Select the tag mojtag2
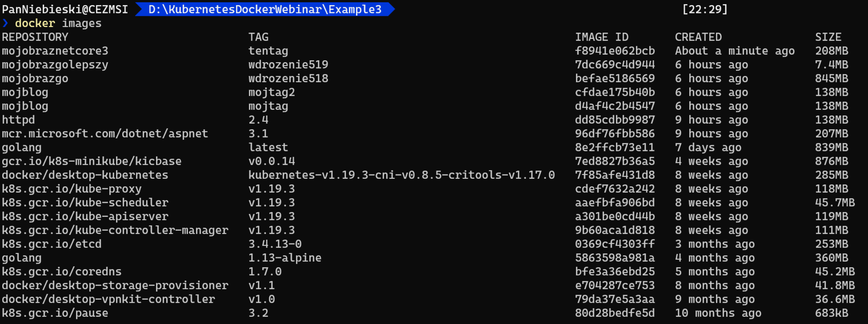This screenshot has width=868, height=324. click(x=272, y=92)
